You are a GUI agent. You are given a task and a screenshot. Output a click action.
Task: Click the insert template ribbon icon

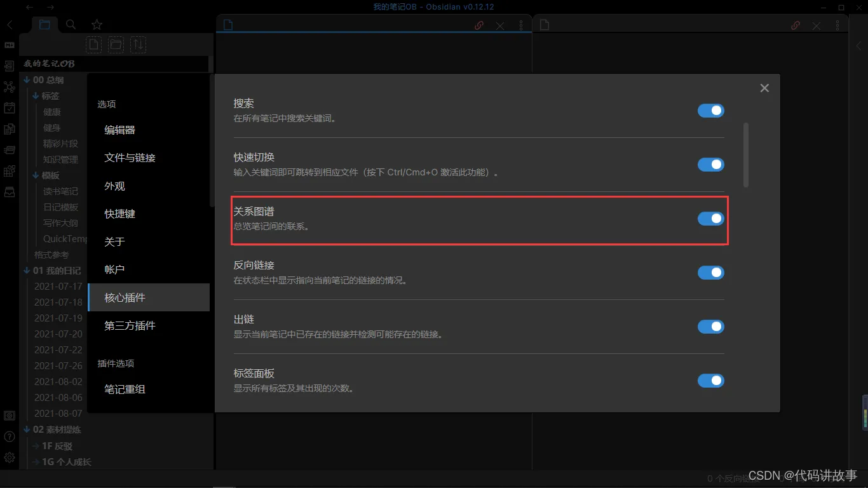[10, 129]
